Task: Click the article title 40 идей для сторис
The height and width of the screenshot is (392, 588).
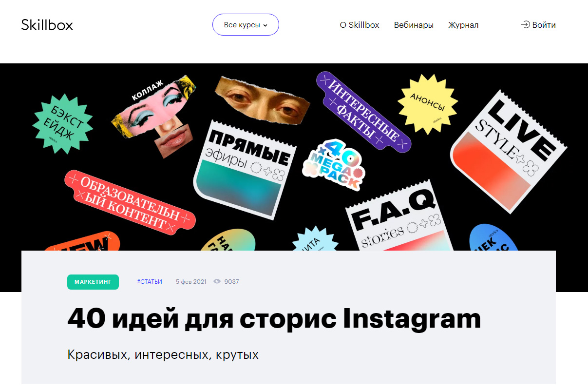Action: click(274, 318)
